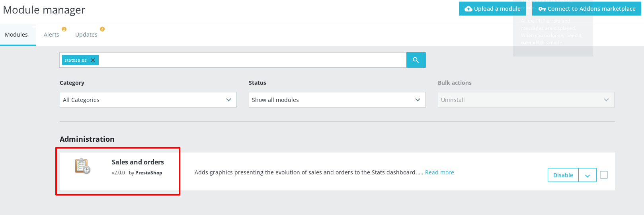This screenshot has width=644, height=215.
Task: Click inside the module search field
Action: pos(251,60)
